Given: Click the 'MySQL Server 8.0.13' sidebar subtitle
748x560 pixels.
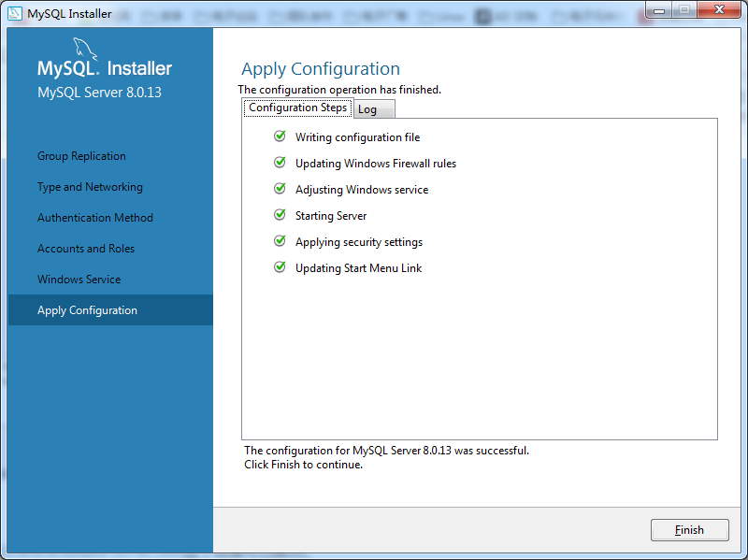Looking at the screenshot, I should click(x=99, y=93).
